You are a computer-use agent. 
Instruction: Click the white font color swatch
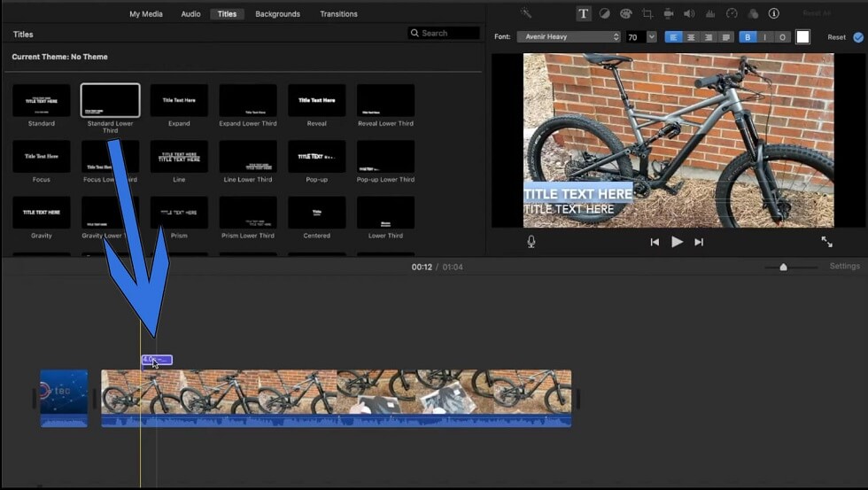[802, 37]
